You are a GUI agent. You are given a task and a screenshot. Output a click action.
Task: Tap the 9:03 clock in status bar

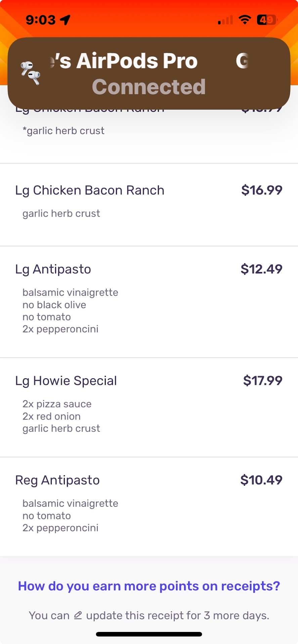click(x=41, y=20)
